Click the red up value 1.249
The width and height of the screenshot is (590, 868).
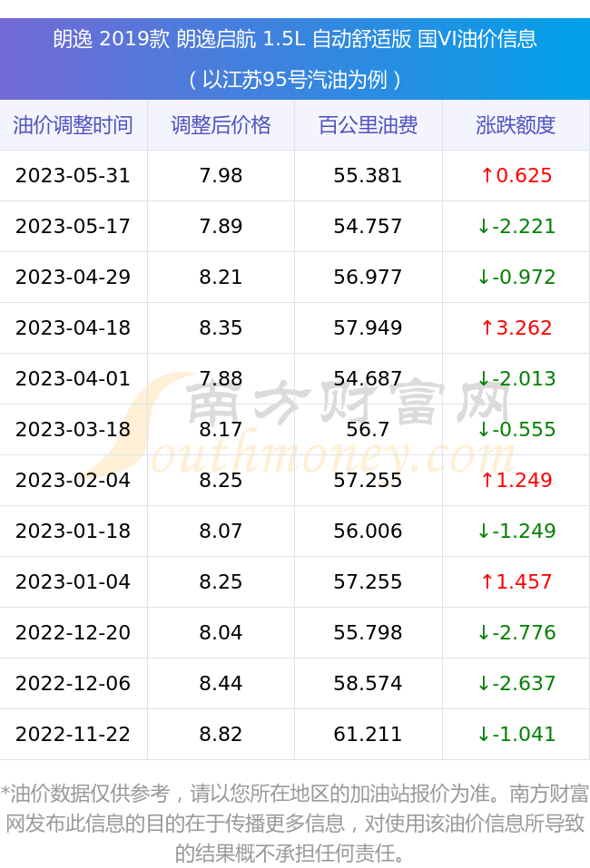[516, 480]
